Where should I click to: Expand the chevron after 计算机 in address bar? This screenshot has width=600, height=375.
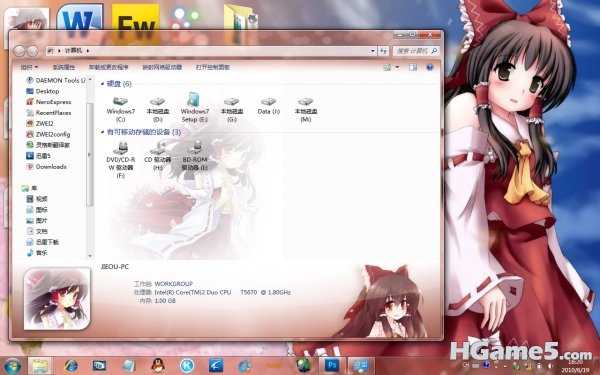click(x=88, y=51)
